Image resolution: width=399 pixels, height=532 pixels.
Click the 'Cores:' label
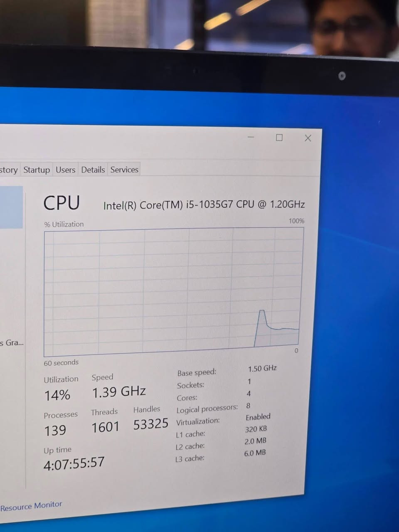(187, 398)
